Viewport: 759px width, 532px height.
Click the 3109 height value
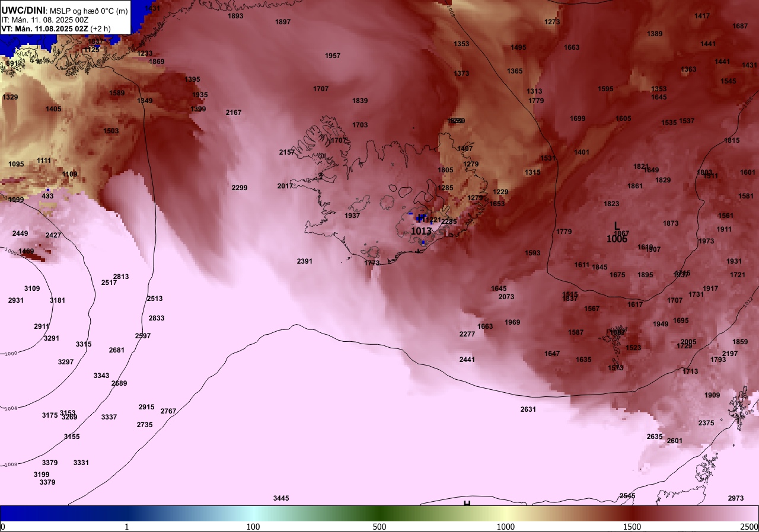click(32, 289)
